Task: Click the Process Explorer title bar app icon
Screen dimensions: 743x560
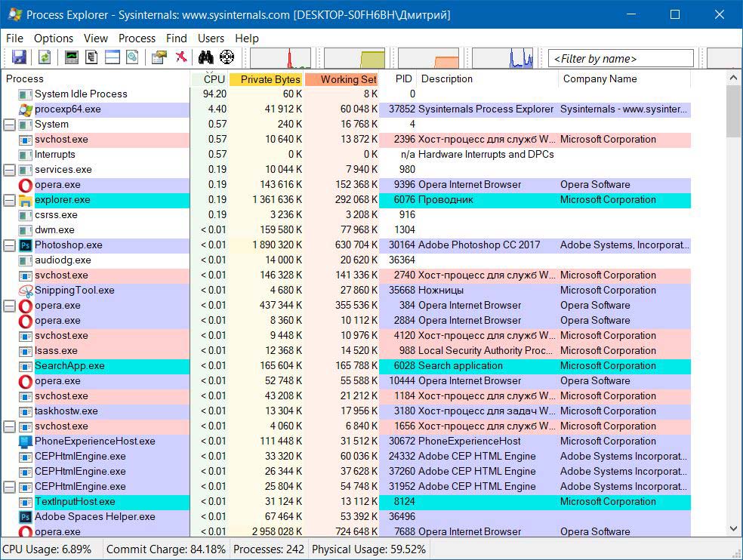Action: tap(14, 14)
